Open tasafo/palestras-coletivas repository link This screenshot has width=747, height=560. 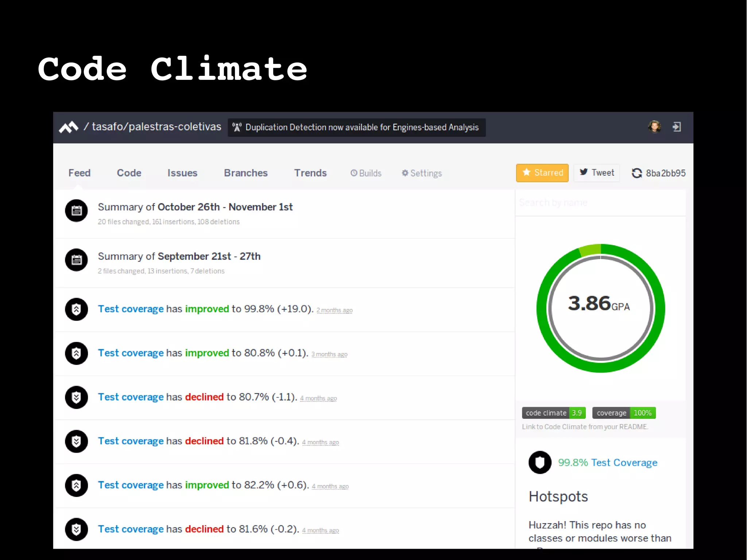click(156, 127)
